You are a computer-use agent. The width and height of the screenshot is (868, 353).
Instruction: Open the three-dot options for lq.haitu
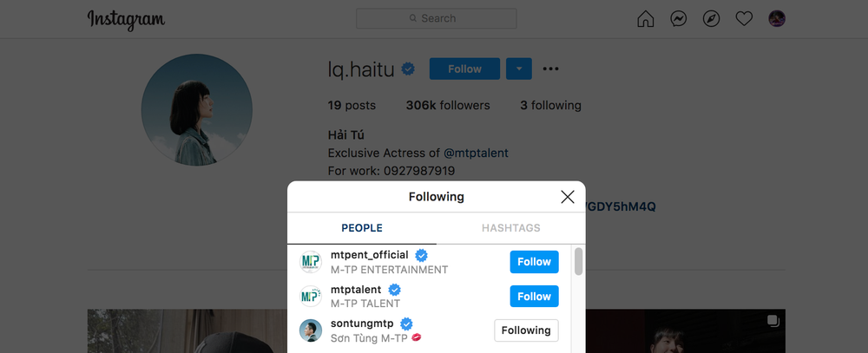click(x=550, y=69)
